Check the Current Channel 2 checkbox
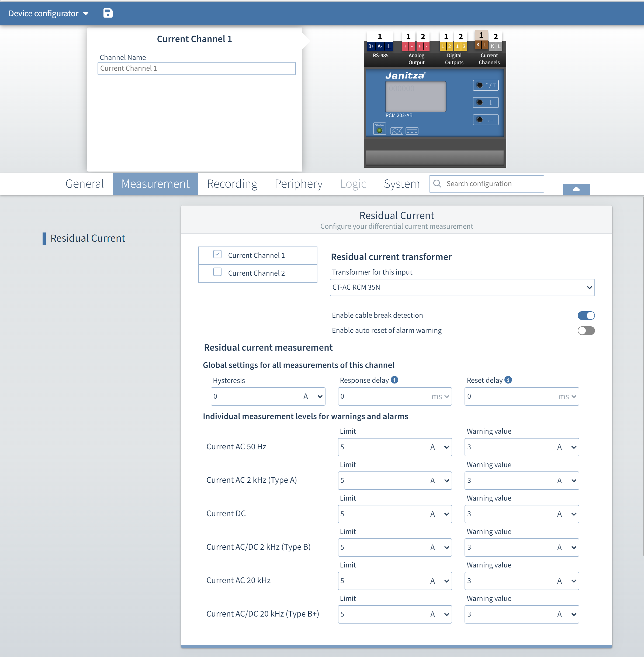644x657 pixels. (217, 272)
